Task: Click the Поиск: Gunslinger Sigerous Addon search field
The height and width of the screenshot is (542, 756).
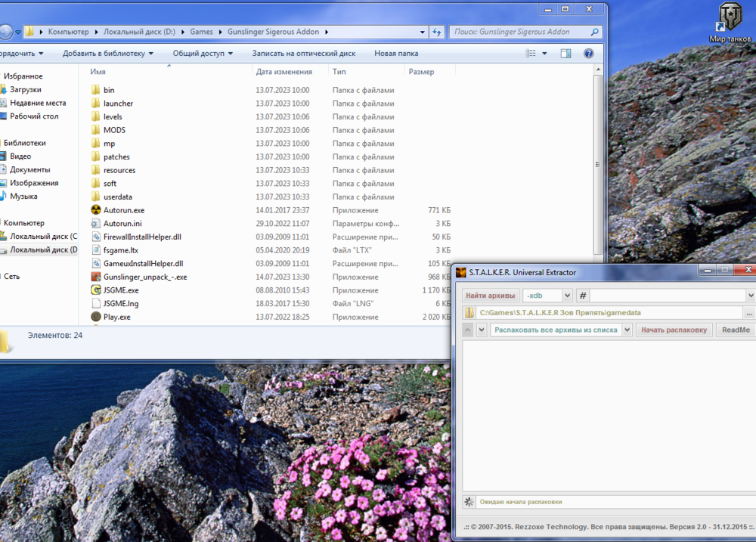Action: (522, 32)
